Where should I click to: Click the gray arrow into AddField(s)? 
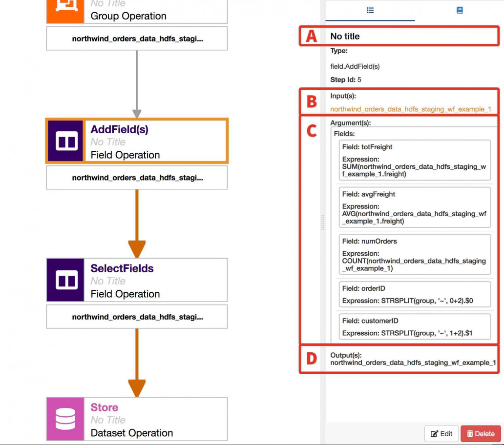pos(137,84)
